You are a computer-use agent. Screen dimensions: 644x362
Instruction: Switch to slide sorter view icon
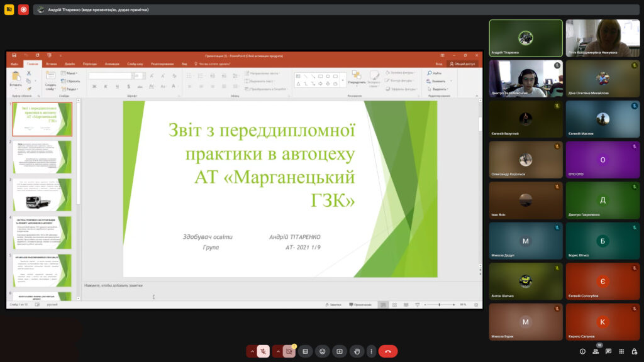click(394, 305)
